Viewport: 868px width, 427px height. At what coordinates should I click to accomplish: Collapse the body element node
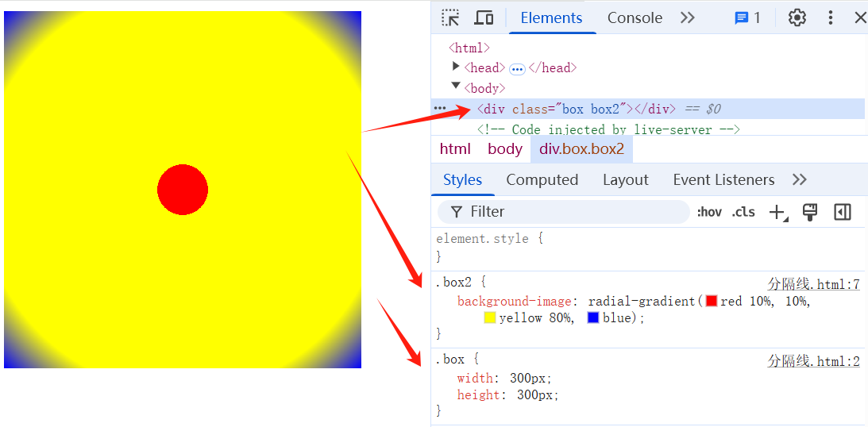[x=456, y=87]
